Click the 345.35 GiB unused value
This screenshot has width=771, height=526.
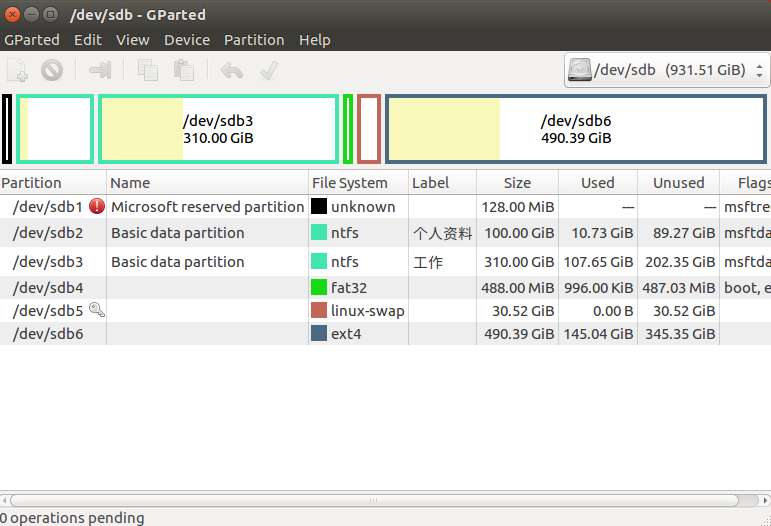pyautogui.click(x=680, y=334)
